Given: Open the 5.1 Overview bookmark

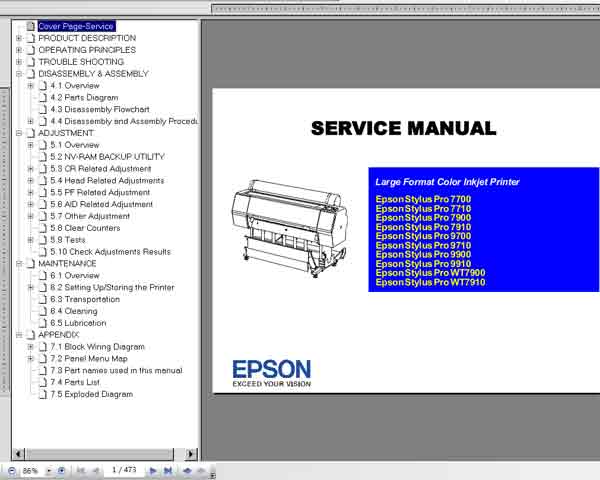Looking at the screenshot, I should click(x=75, y=145).
